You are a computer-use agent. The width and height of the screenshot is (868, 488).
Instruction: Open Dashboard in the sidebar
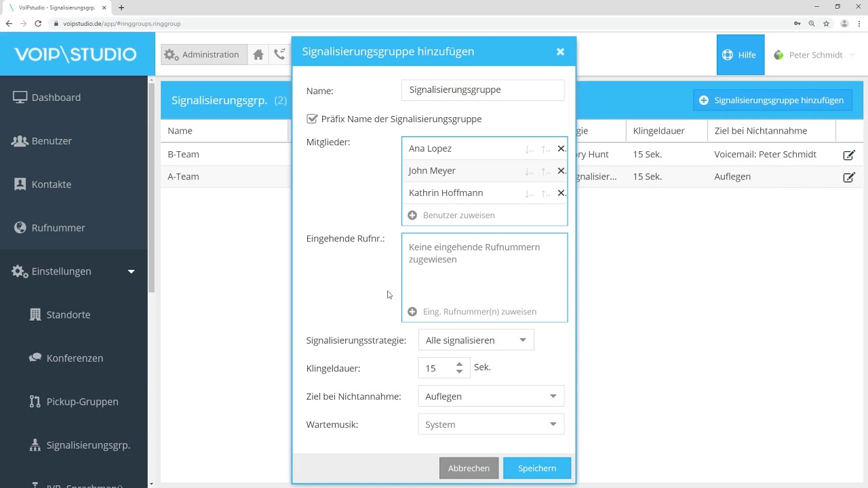[73, 98]
